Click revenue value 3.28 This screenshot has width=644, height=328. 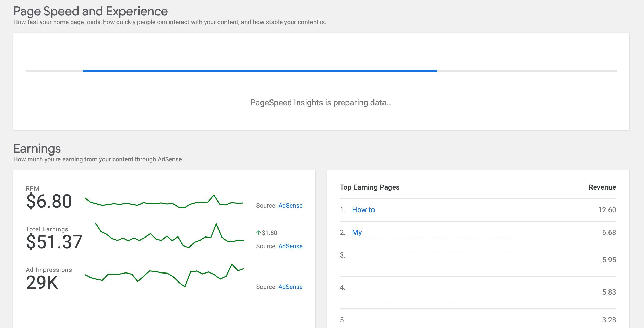[609, 320]
